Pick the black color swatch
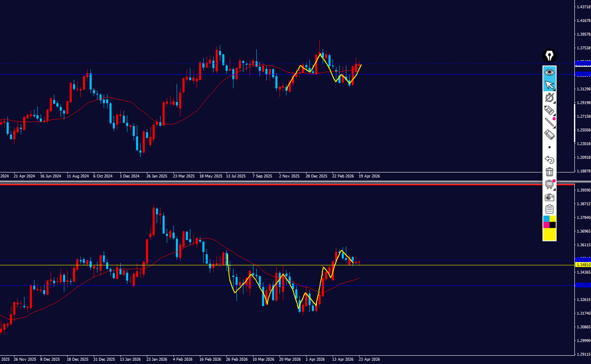The width and height of the screenshot is (591, 364). tap(552, 225)
